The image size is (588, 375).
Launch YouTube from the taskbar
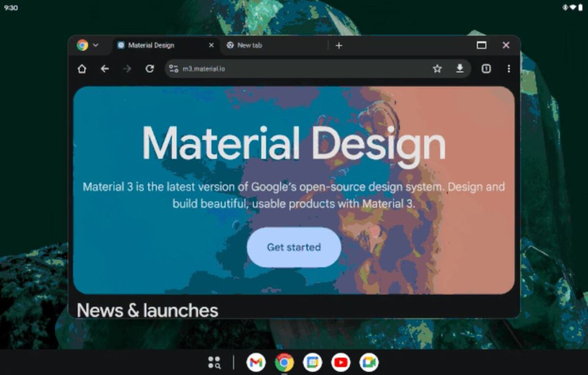tap(341, 363)
